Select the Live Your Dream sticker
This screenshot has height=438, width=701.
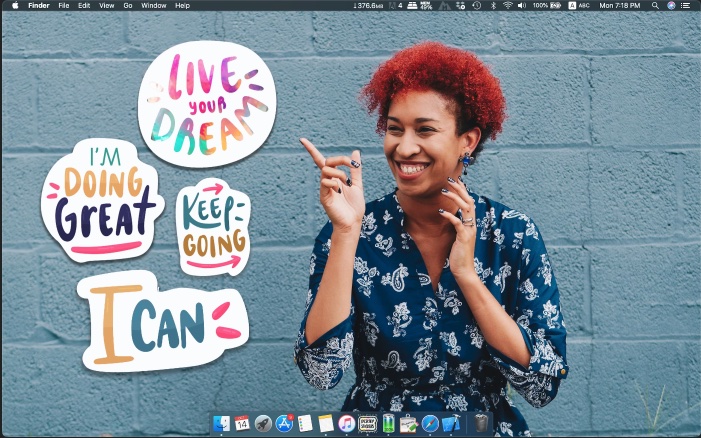click(x=207, y=104)
